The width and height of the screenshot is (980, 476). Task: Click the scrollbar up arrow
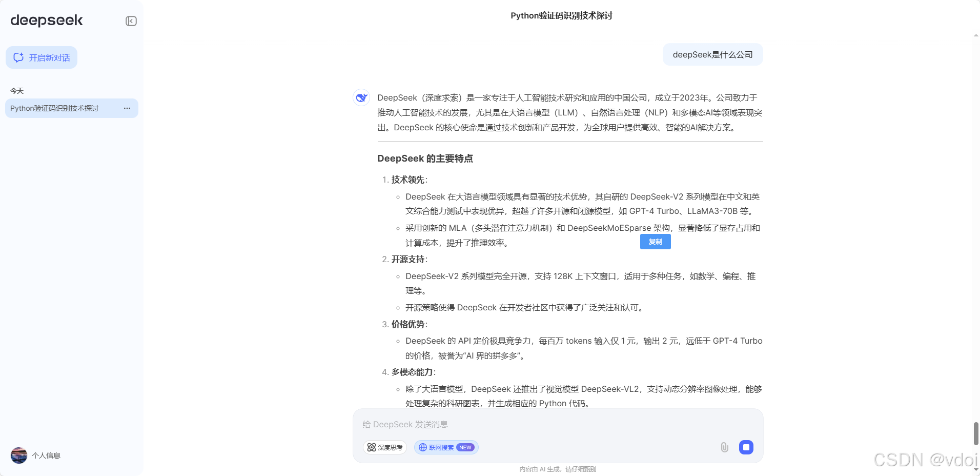(x=976, y=35)
